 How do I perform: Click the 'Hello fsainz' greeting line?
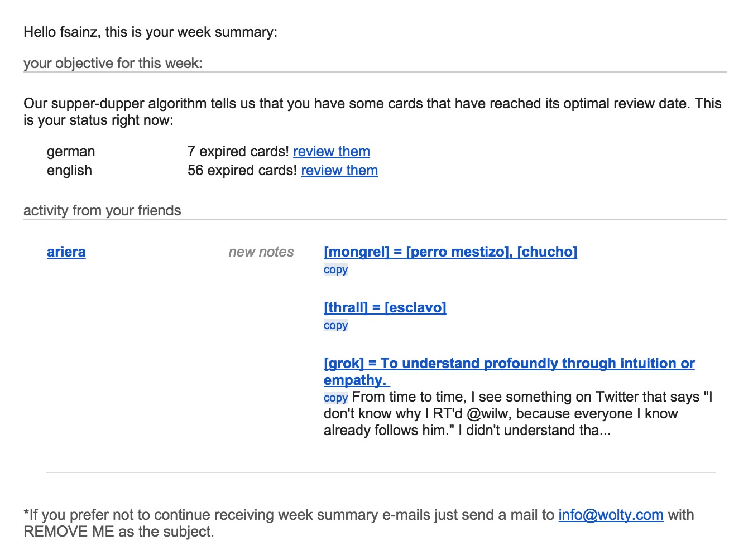150,32
